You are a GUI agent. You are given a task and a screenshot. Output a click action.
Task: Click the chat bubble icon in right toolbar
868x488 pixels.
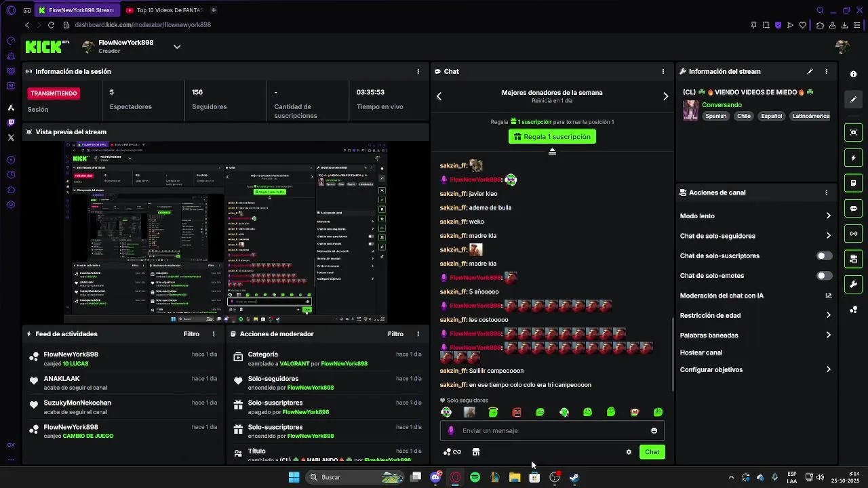coord(854,208)
